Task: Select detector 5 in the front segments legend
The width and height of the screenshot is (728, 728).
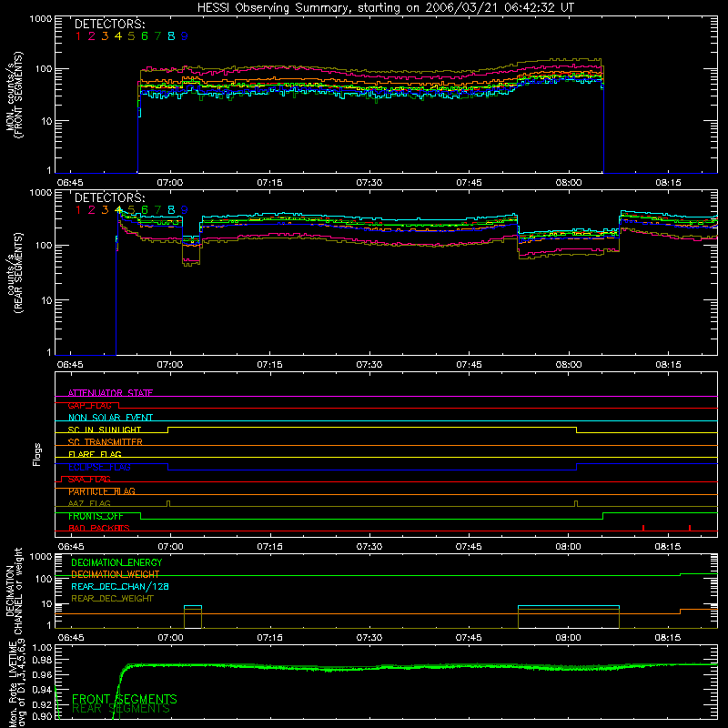Action: (x=131, y=36)
